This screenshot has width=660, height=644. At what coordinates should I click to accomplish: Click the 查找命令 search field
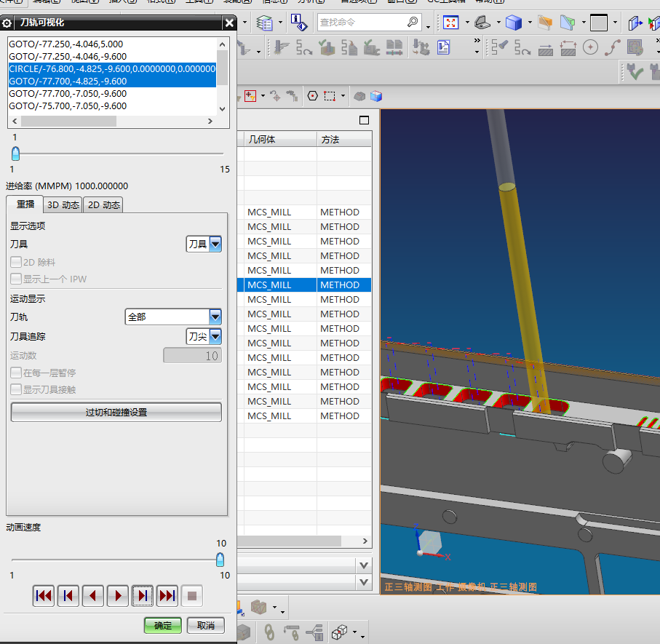pos(360,23)
